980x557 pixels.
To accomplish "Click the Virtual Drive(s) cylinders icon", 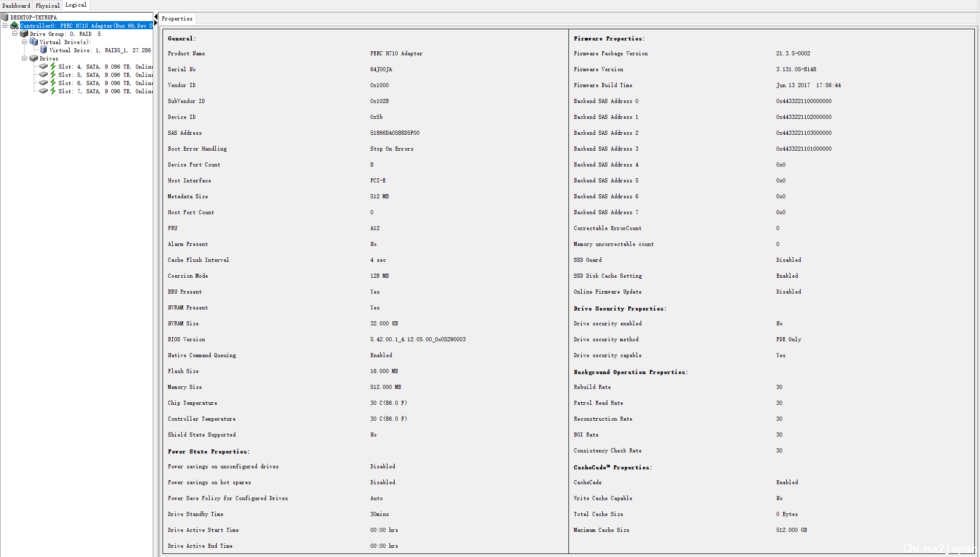I will tap(34, 42).
